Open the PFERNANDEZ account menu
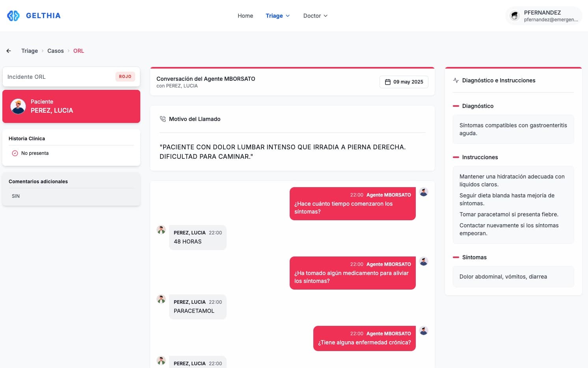This screenshot has height=368, width=588. [x=543, y=16]
